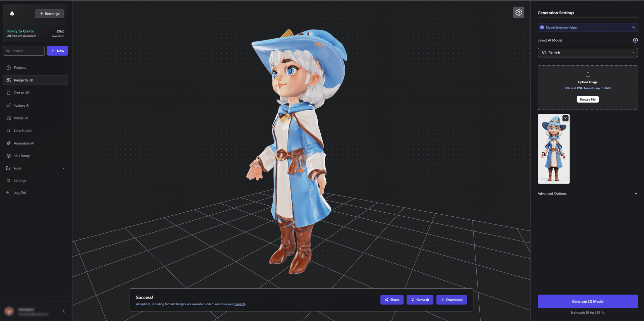Screen dimensions: 644x321
Task: Collapse the sidebar with the chevron
Action: point(63,311)
